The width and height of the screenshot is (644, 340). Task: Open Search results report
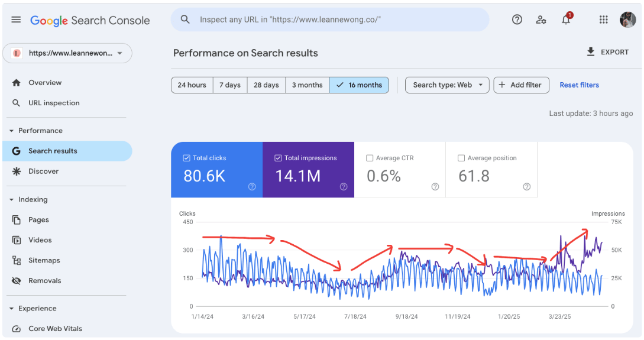(67, 151)
